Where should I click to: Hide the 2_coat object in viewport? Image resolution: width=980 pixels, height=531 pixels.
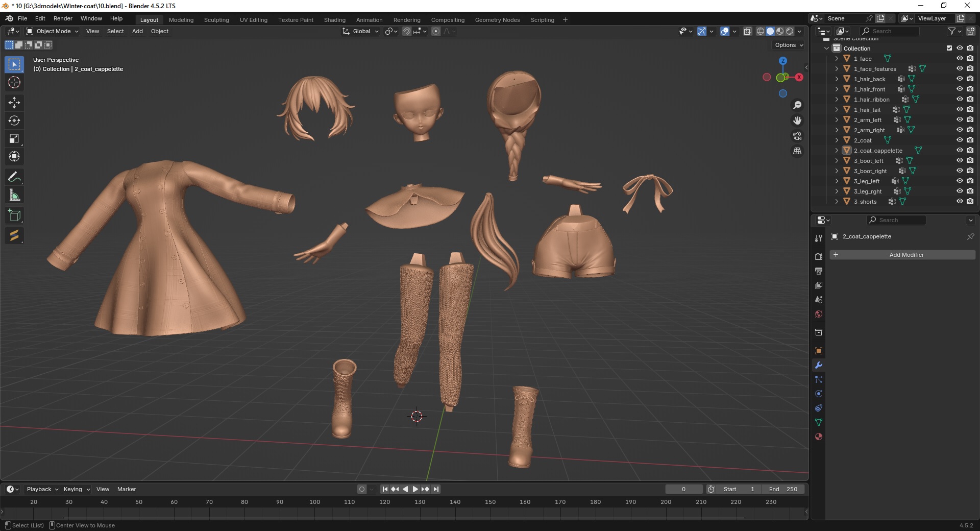pos(960,140)
